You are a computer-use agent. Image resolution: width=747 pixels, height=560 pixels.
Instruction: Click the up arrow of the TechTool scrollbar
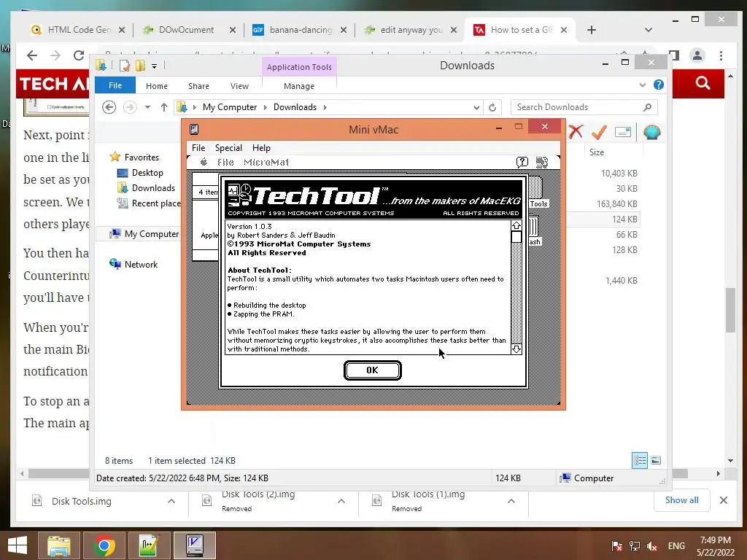tap(516, 225)
